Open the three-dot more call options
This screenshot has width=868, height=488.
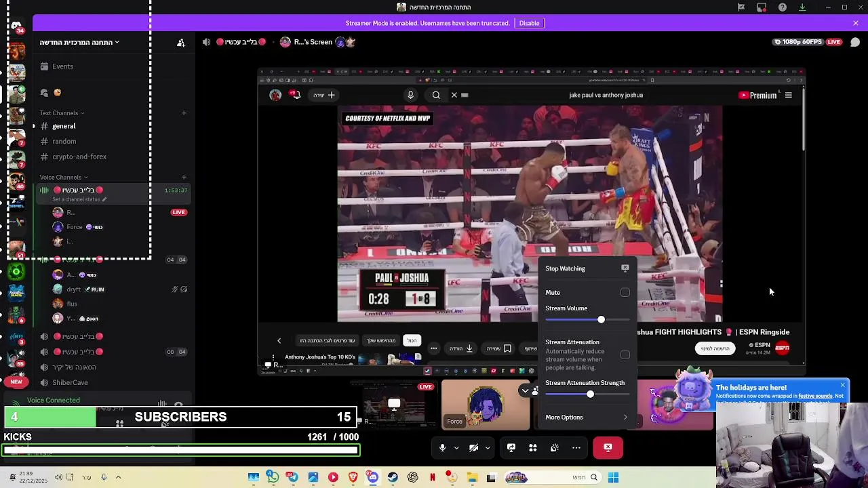pos(576,447)
